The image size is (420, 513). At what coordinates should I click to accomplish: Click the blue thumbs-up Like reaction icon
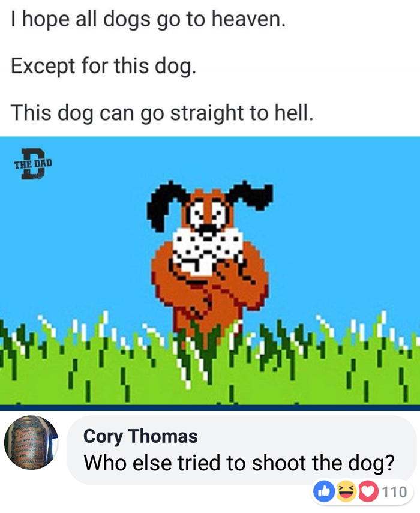[x=324, y=491]
